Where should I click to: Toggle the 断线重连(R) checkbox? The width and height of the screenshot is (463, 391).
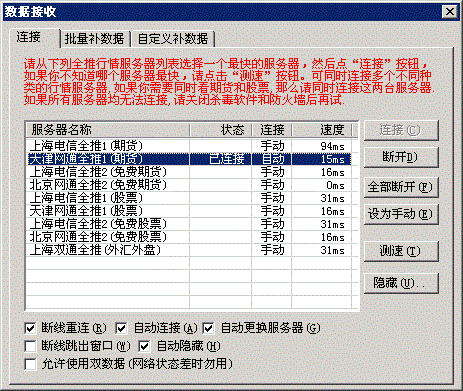pos(30,328)
